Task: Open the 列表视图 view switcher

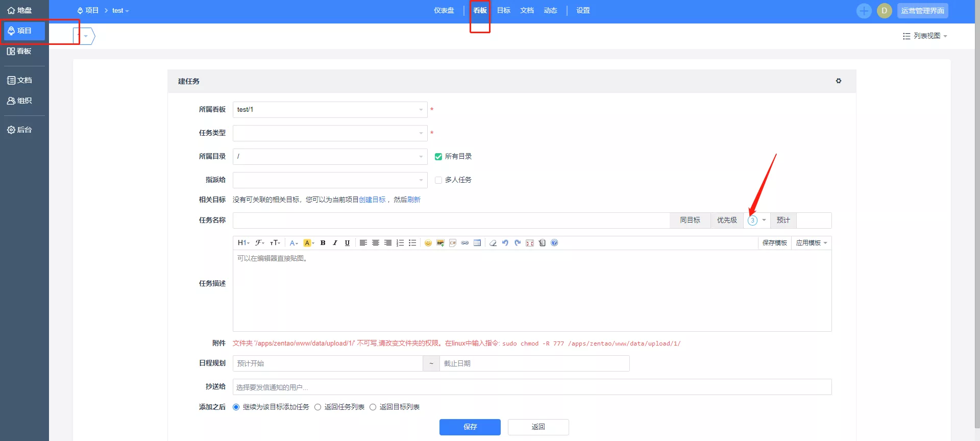Action: tap(925, 36)
